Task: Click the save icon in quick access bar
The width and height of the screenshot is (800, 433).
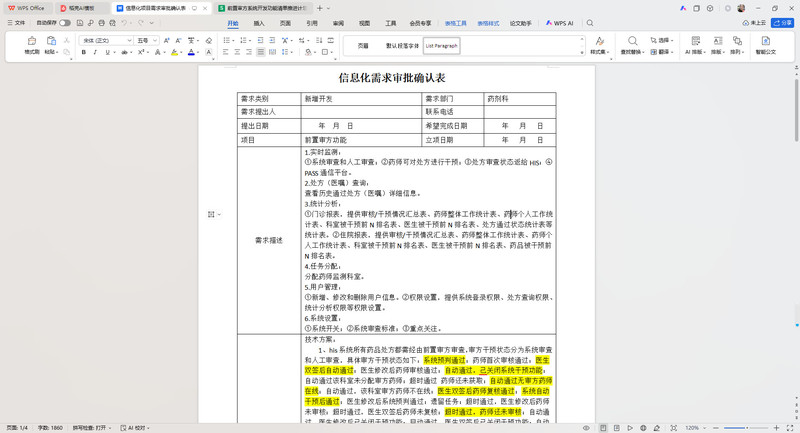Action: tap(80, 23)
